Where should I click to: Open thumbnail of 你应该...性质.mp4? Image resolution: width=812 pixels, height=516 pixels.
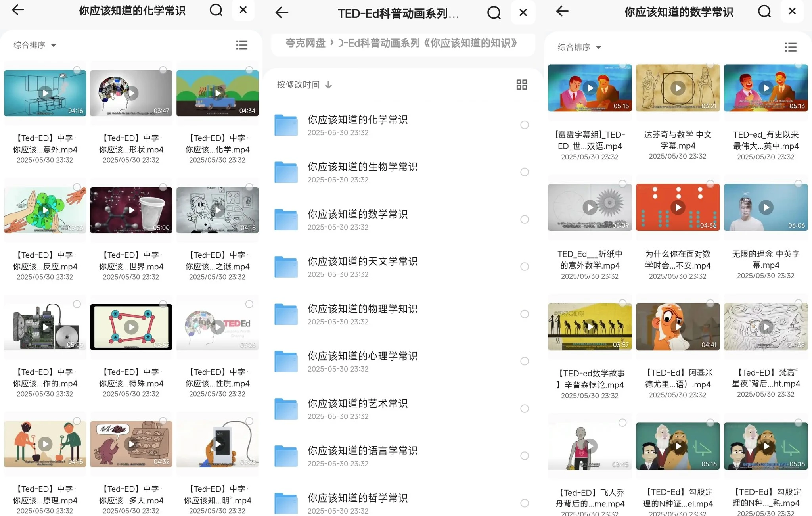coord(217,327)
